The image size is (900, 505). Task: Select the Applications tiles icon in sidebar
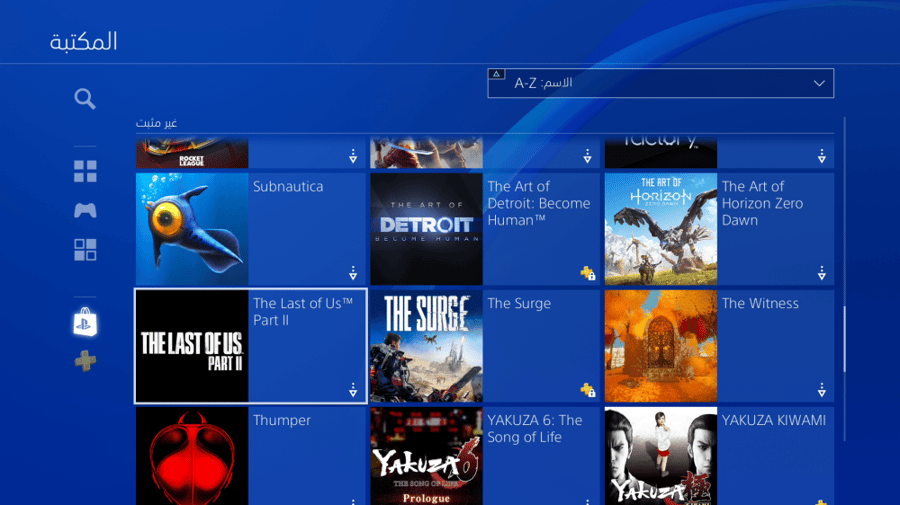pos(85,250)
